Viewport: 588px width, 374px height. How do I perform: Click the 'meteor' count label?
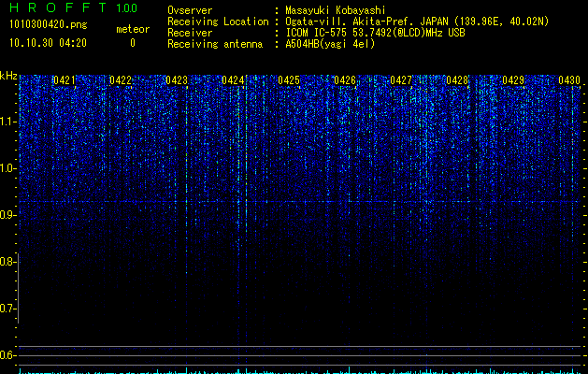[x=133, y=29]
